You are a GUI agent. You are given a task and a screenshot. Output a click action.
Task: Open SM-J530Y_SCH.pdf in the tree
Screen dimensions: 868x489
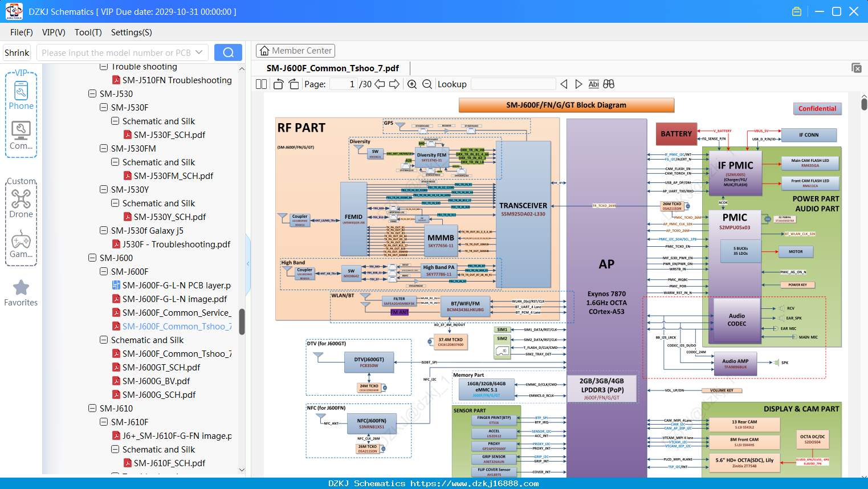tap(169, 217)
